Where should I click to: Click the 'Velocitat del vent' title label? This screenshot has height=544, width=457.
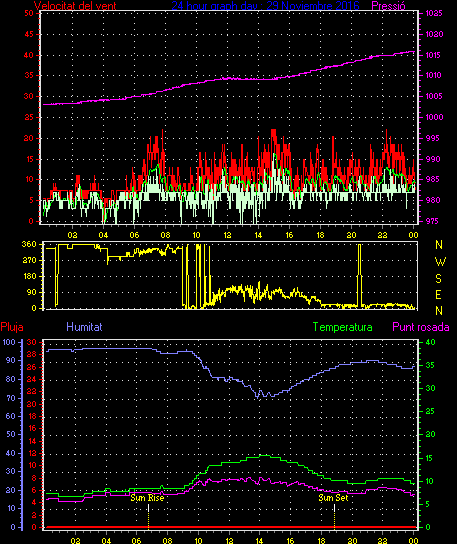(x=75, y=6)
